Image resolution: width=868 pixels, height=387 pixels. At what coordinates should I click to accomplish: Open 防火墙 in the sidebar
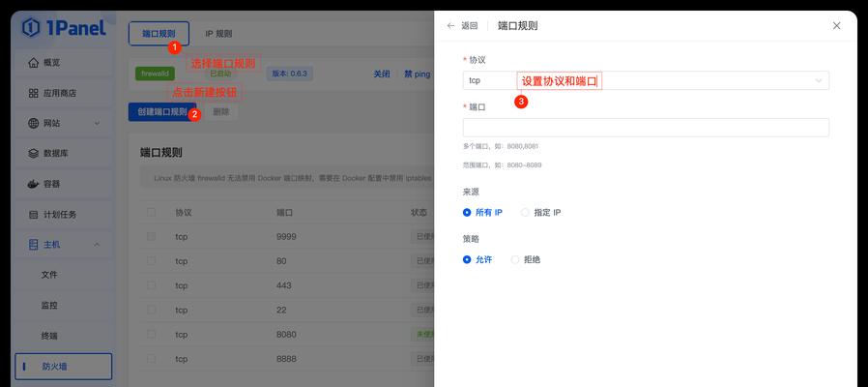[63, 367]
